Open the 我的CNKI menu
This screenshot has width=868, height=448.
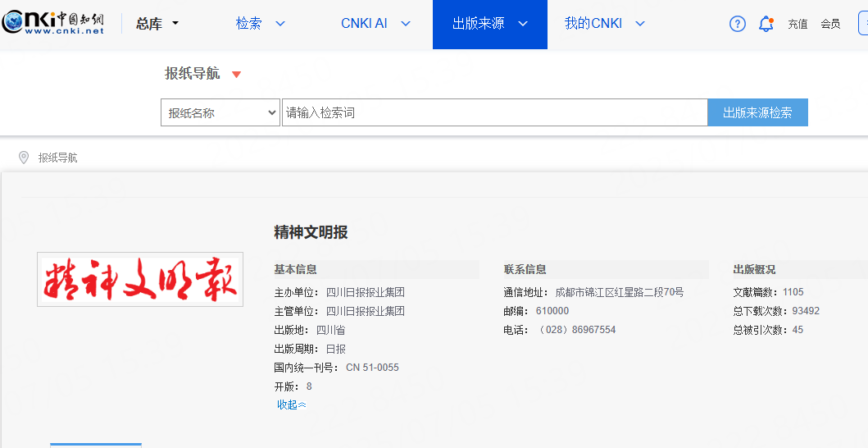(x=605, y=23)
